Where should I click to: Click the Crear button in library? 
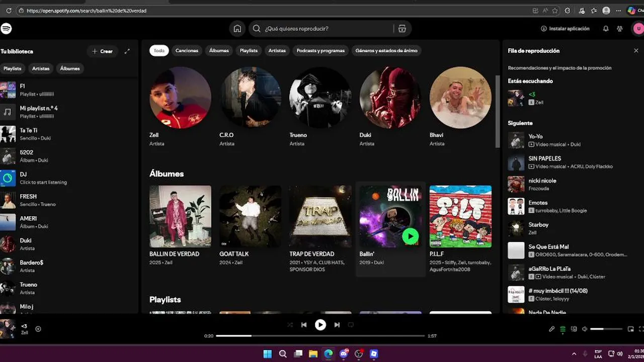(x=102, y=51)
